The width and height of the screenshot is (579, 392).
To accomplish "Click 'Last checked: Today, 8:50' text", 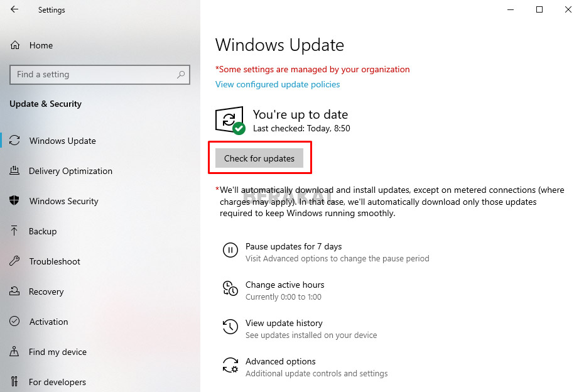I will (301, 128).
